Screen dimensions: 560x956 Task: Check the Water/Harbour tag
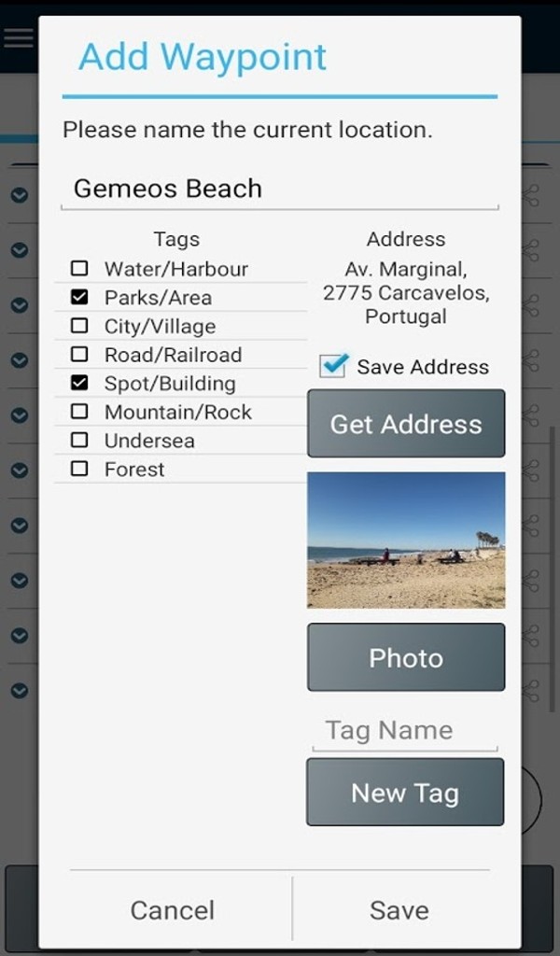81,268
